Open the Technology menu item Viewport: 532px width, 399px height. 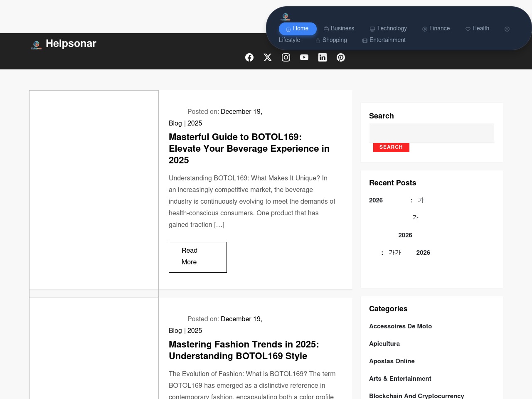[388, 29]
